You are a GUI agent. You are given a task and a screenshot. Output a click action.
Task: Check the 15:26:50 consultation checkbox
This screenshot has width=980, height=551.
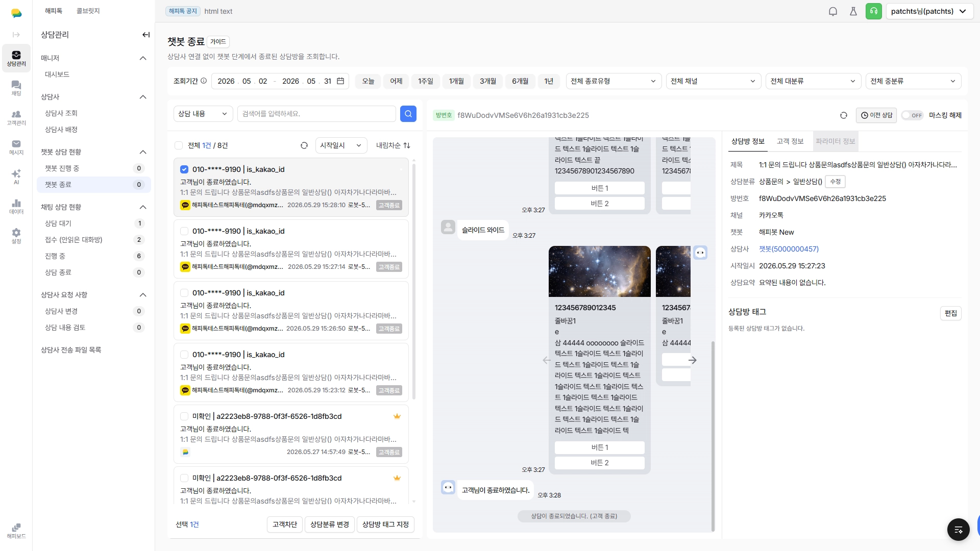(184, 293)
